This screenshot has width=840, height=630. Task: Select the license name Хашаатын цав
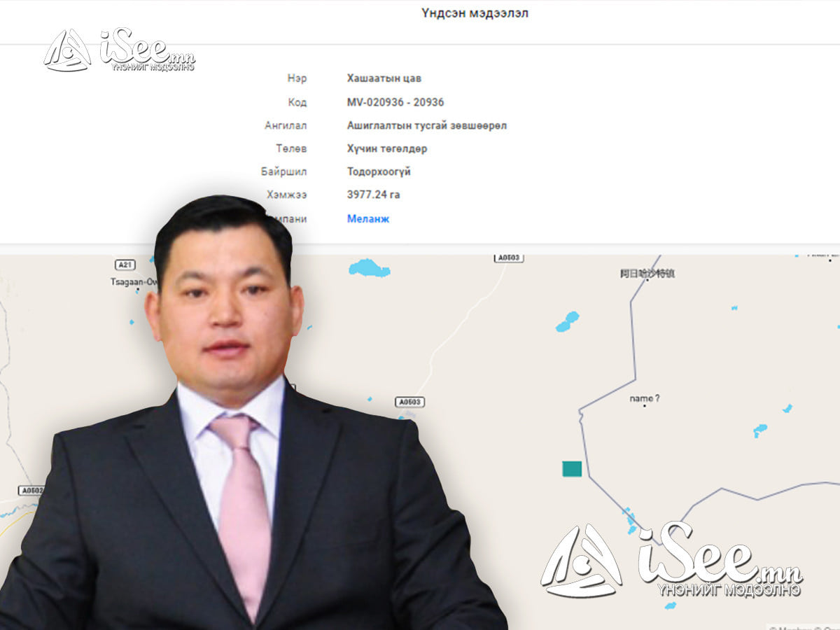(x=384, y=78)
